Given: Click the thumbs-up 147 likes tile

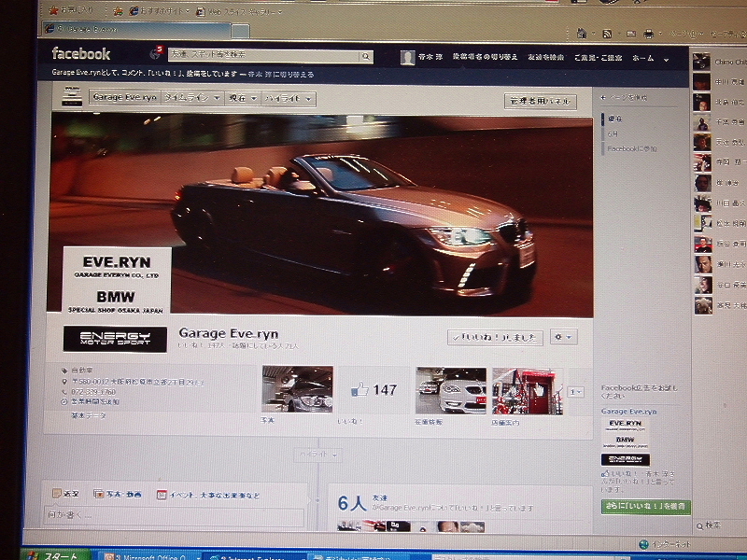Looking at the screenshot, I should 373,390.
